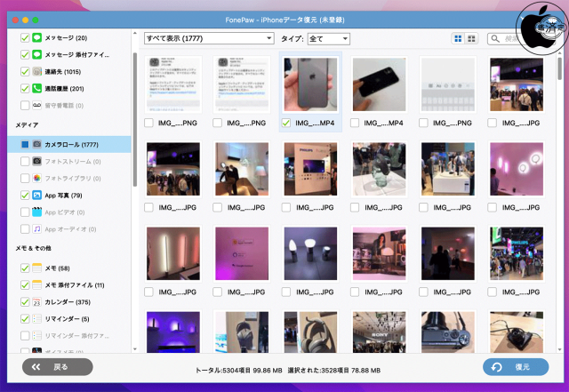Click the Call history (通話履歴) phone icon

36,88
